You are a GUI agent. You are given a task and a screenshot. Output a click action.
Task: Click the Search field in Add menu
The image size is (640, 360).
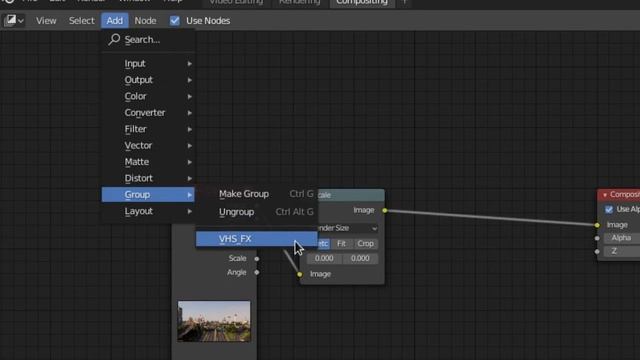coord(149,40)
